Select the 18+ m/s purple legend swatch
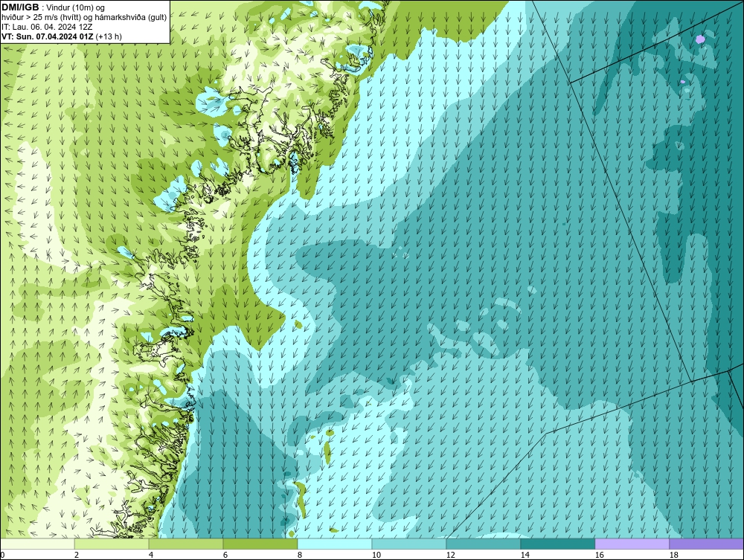Image resolution: width=744 pixels, height=560 pixels. 707,544
